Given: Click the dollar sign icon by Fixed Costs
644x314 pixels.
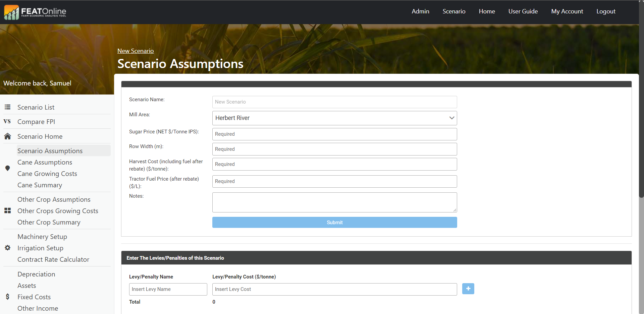Looking at the screenshot, I should pyautogui.click(x=7, y=297).
